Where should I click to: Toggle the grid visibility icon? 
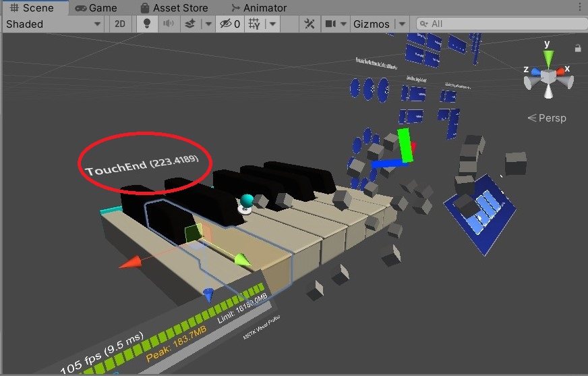pos(254,24)
